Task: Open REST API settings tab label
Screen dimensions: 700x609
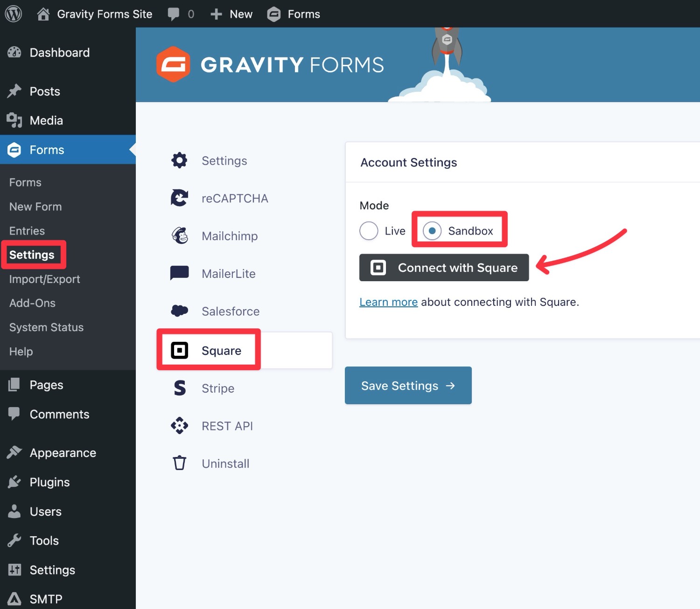Action: pyautogui.click(x=227, y=426)
